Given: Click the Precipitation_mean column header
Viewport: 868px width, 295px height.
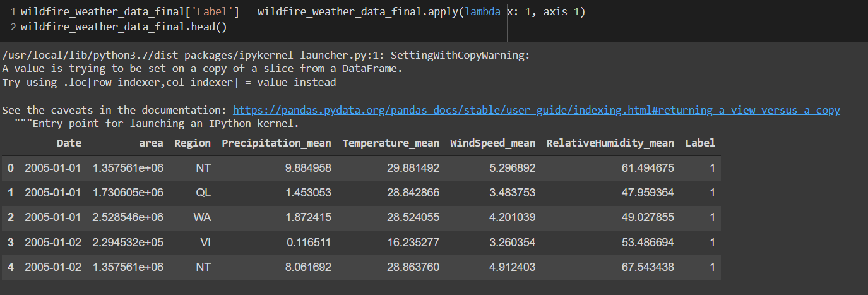Looking at the screenshot, I should 276,143.
